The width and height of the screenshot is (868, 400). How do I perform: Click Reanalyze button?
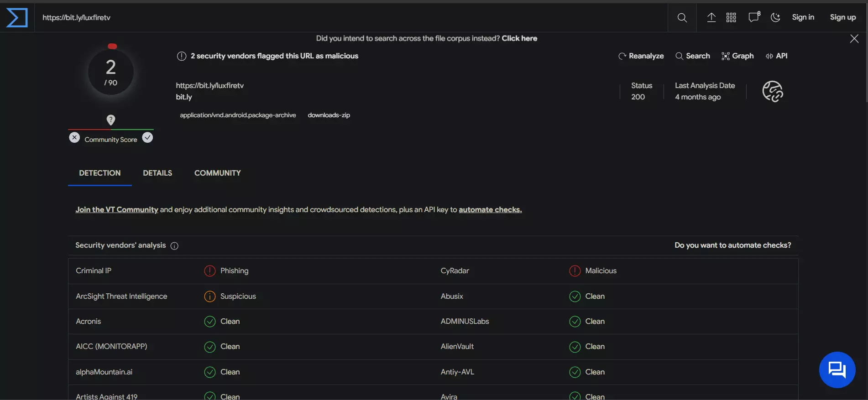coord(641,56)
